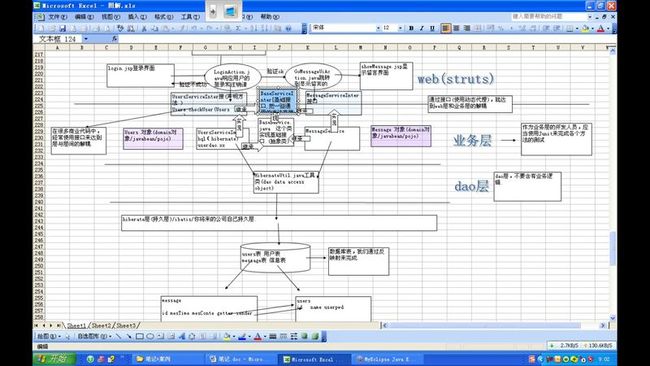Click the Name Box showing 文本框 124
Viewport: 650px width, 366px height.
58,39
